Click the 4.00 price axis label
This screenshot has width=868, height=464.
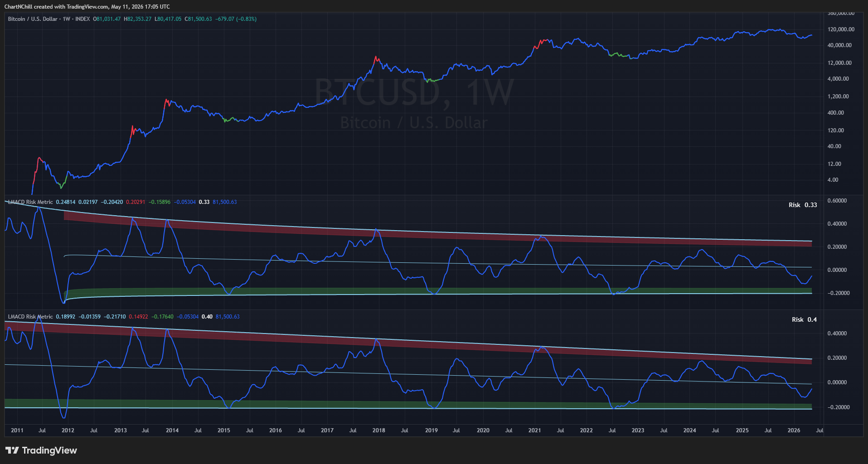point(833,180)
